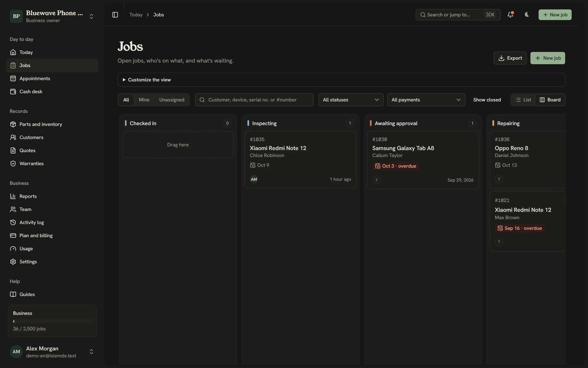Screen dimensions: 588x368
Task: Click the Jobs clipboard icon in sidebar
Action: click(x=13, y=65)
